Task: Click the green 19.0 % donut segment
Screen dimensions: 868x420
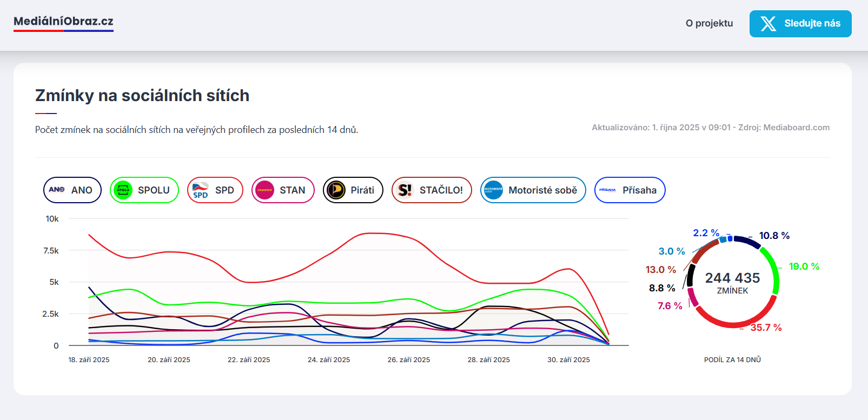Action: pos(774,270)
